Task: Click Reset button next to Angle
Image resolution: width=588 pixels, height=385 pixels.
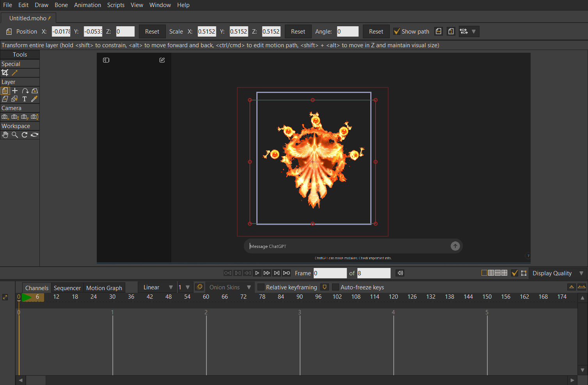Action: 376,32
